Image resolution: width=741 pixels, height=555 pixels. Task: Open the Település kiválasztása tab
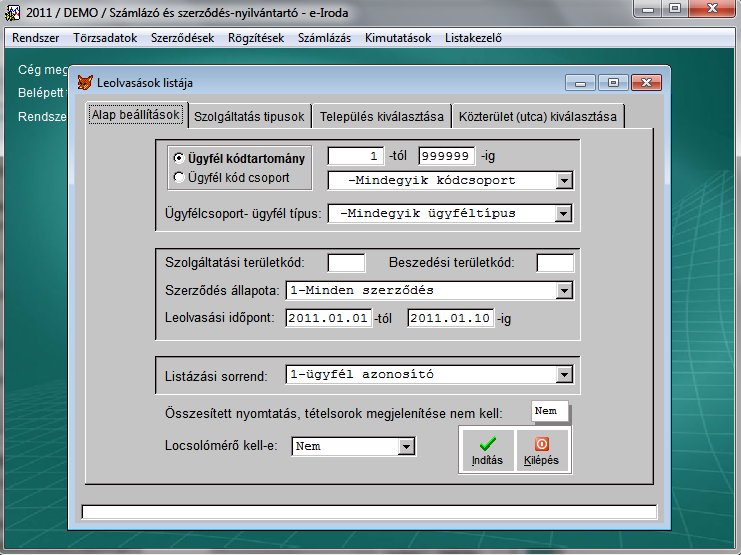[x=381, y=116]
